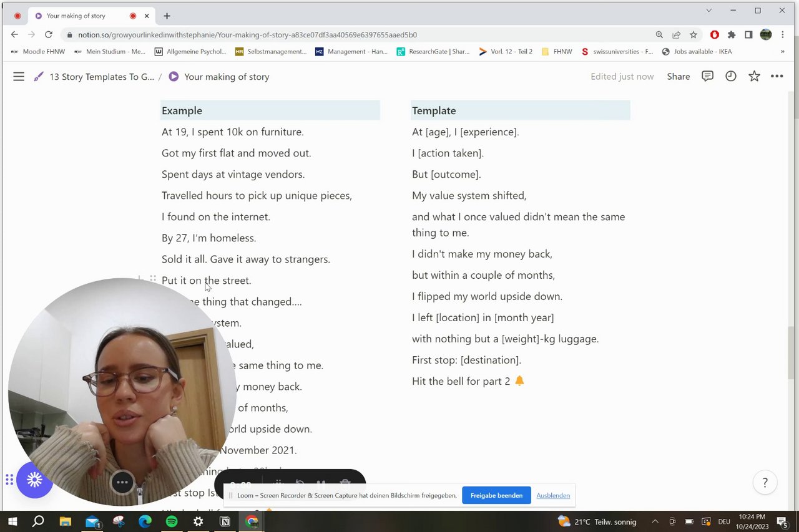The width and height of the screenshot is (799, 532).
Task: Open Microsoft Edge from the taskbar
Action: pyautogui.click(x=145, y=521)
